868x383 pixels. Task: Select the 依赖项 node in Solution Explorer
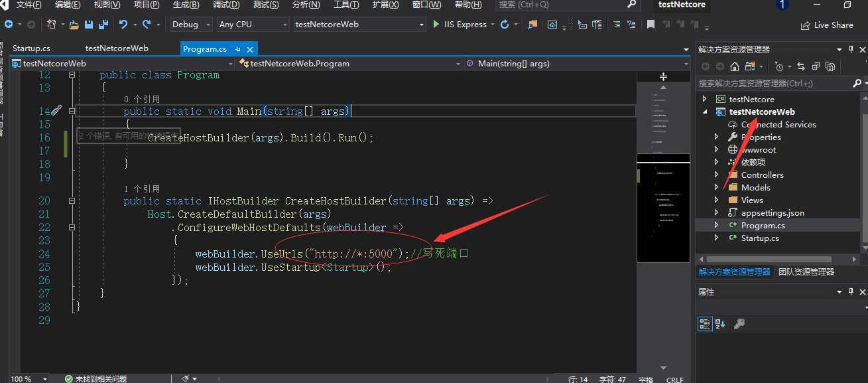point(753,162)
